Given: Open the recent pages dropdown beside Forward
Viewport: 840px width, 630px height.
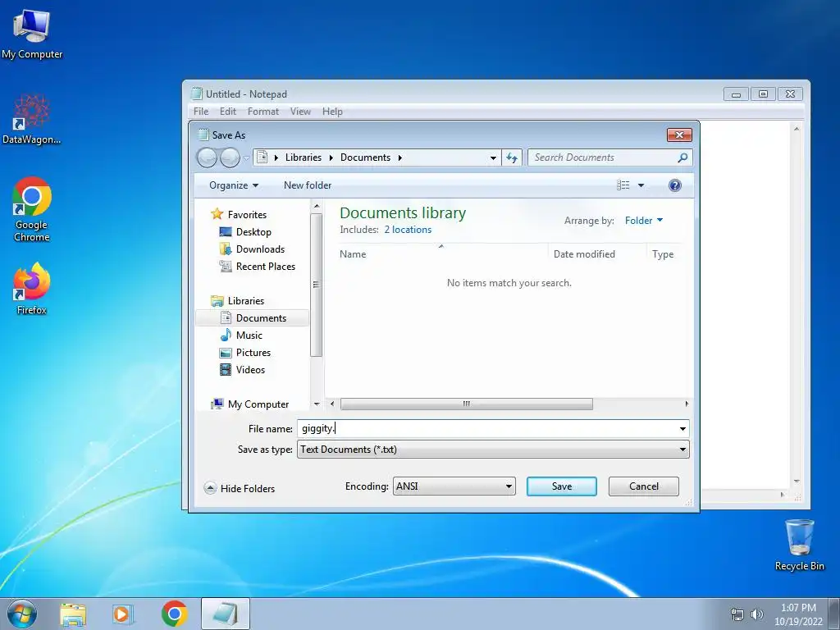Looking at the screenshot, I should (x=246, y=157).
